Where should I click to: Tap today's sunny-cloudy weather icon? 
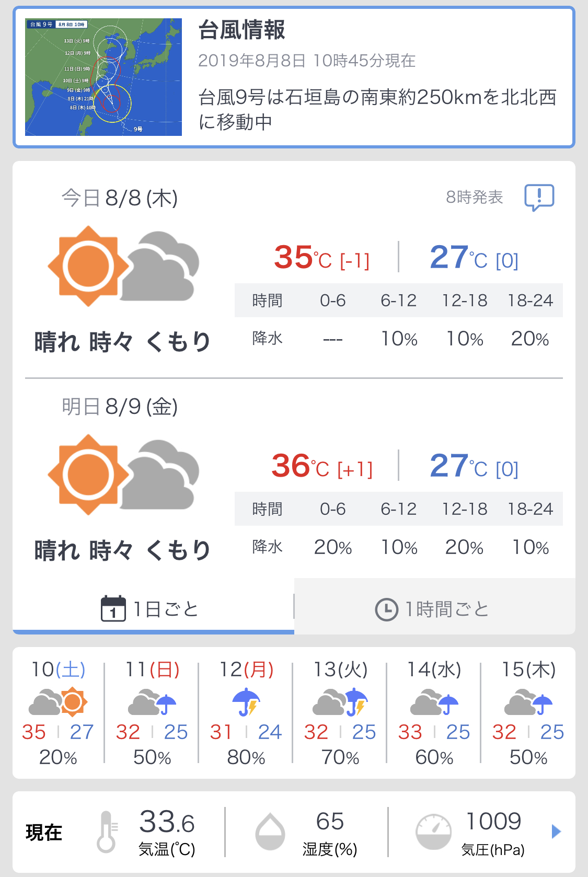(x=123, y=267)
